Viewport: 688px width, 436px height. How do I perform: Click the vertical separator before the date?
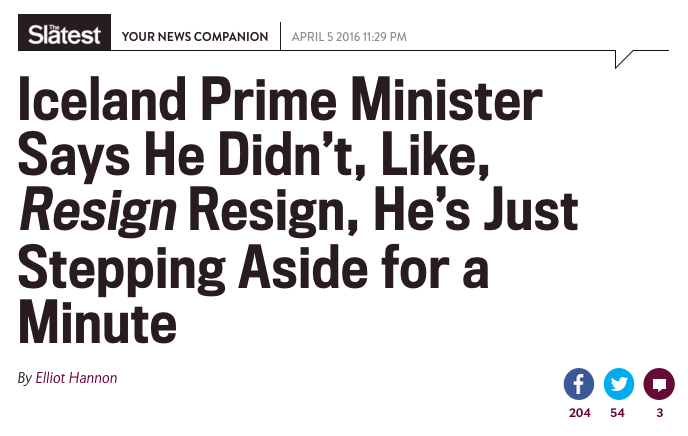coord(280,36)
